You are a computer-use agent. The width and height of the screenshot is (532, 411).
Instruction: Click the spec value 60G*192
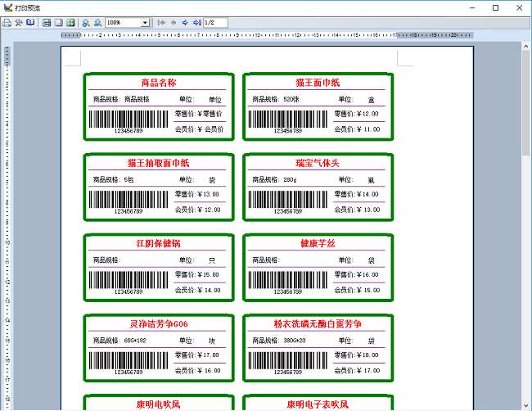click(x=135, y=341)
